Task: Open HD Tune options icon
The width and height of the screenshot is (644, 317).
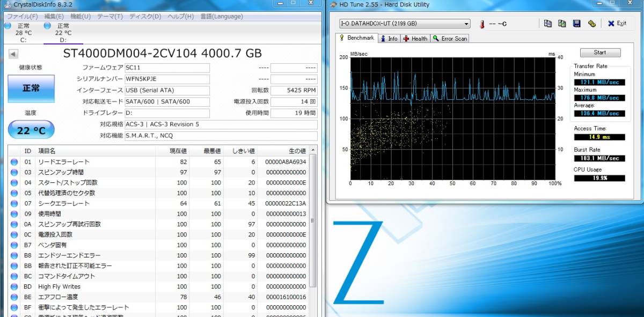Action: (592, 24)
